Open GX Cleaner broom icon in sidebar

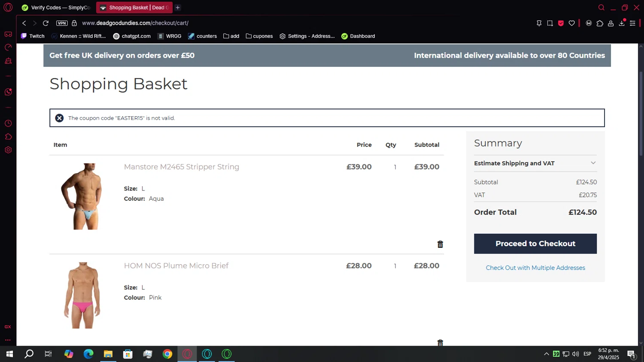[8, 61]
